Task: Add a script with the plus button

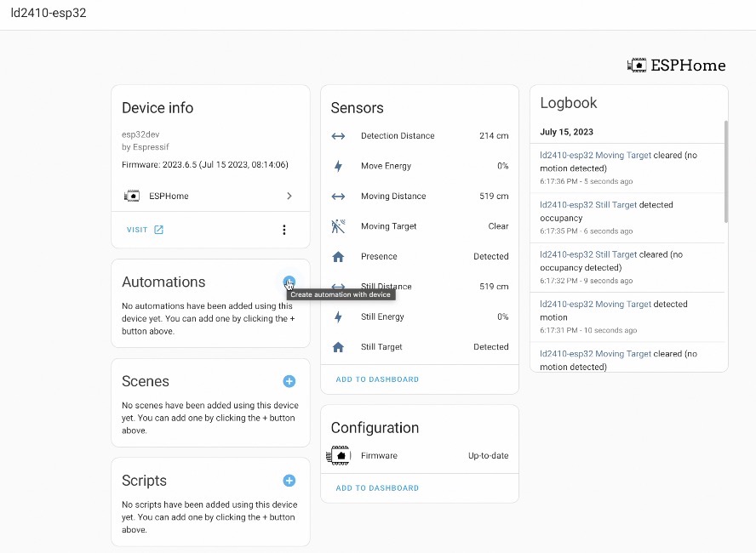Action: point(289,481)
